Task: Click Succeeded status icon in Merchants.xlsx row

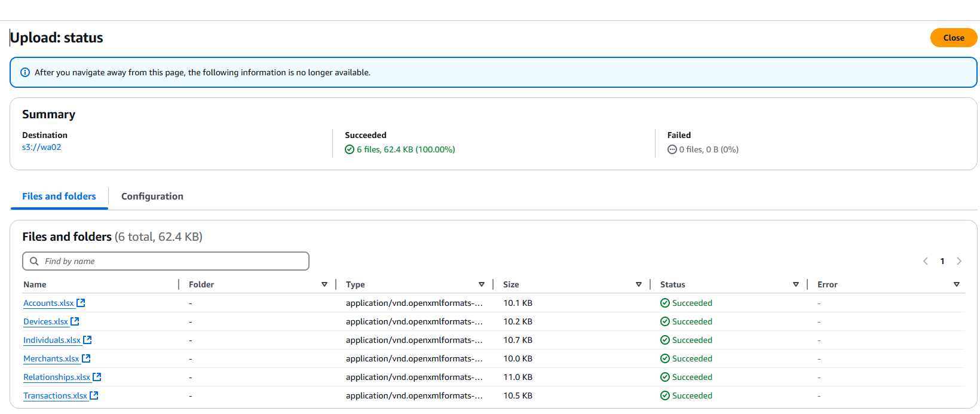Action: point(665,358)
